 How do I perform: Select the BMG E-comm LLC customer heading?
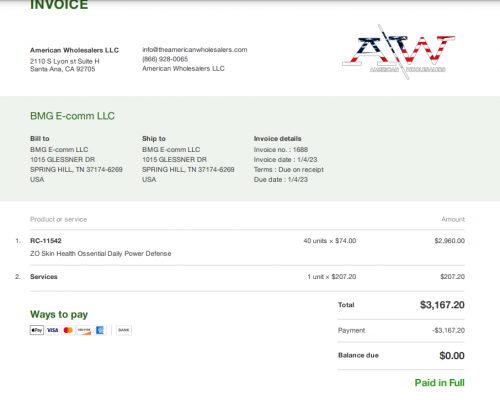pos(72,116)
